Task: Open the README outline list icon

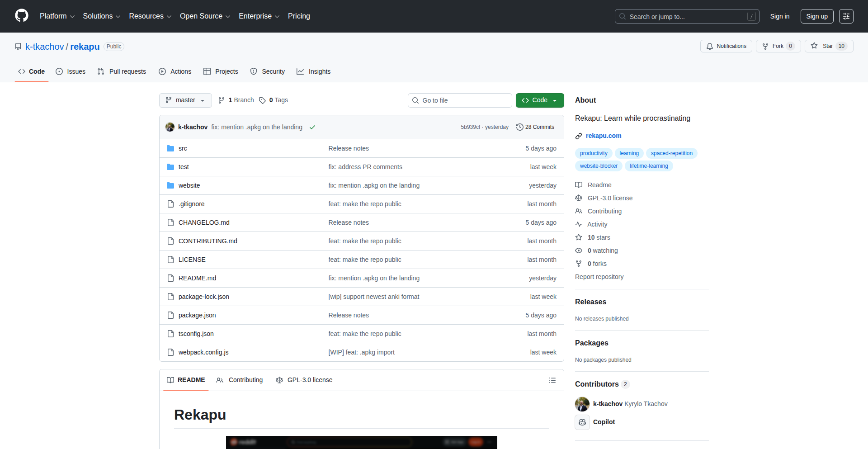Action: point(552,380)
